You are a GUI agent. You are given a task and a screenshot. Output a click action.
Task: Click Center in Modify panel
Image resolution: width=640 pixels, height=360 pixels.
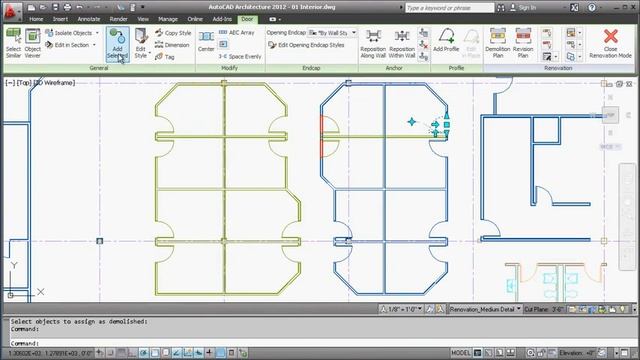pyautogui.click(x=206, y=41)
